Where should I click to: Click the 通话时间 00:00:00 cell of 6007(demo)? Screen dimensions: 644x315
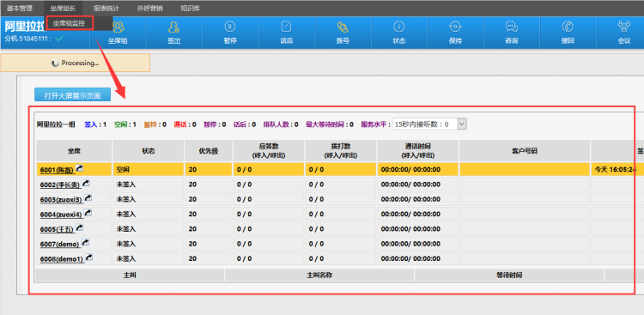(417, 244)
